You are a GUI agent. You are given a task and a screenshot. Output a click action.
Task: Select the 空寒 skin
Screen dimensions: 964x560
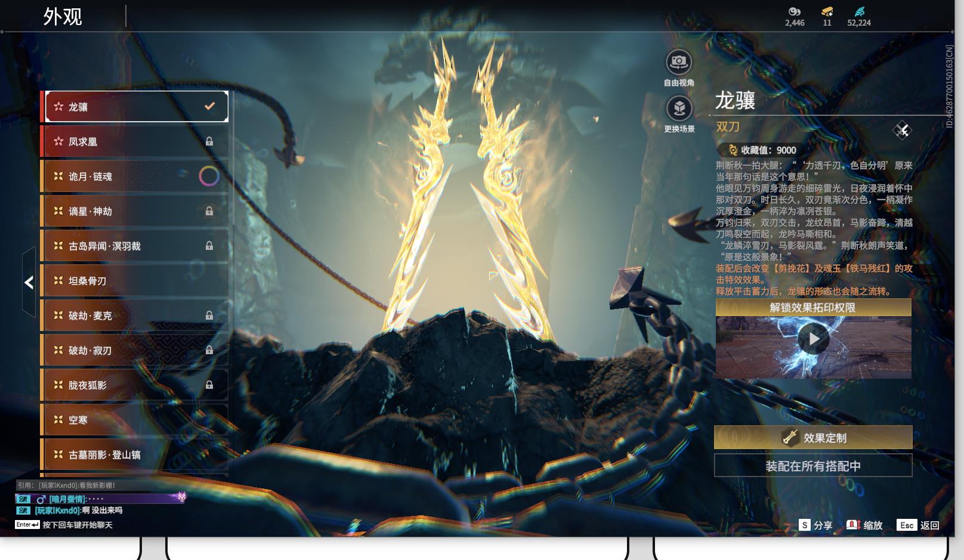pos(135,420)
